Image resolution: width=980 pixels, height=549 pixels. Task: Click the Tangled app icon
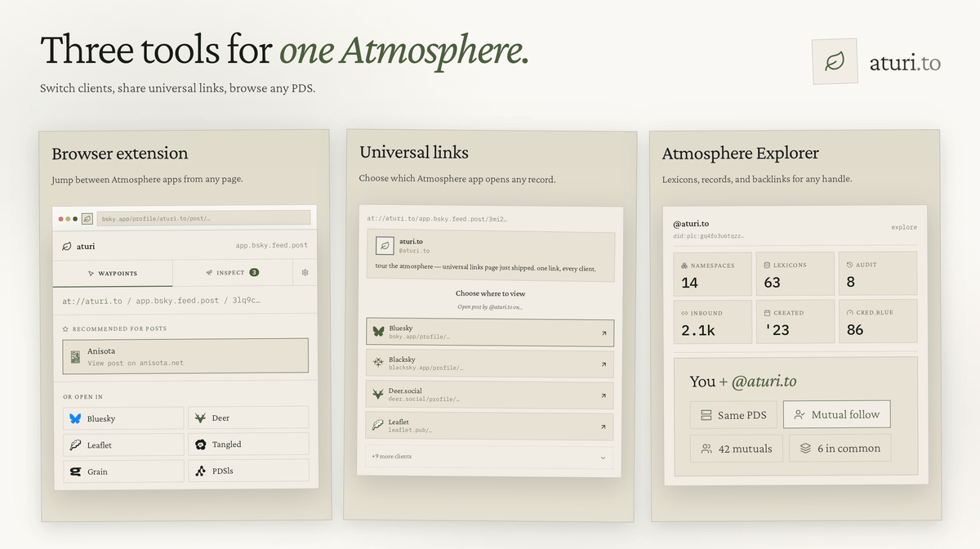pos(200,444)
